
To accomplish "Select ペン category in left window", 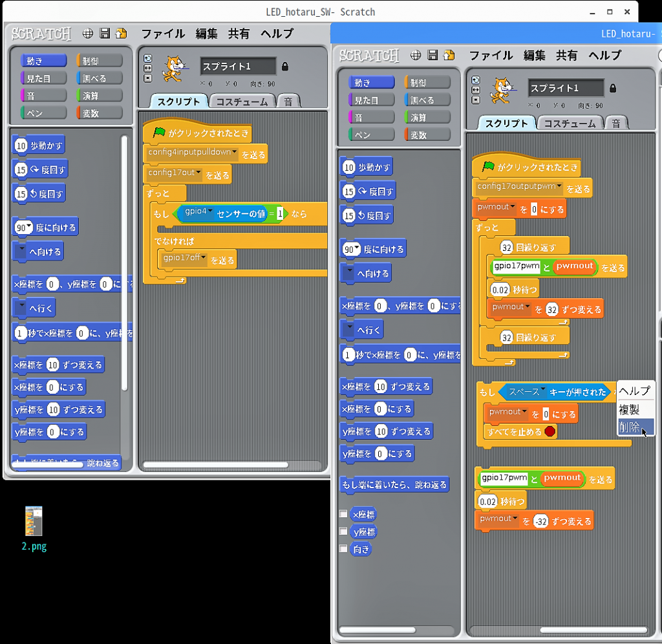I will pyautogui.click(x=43, y=113).
